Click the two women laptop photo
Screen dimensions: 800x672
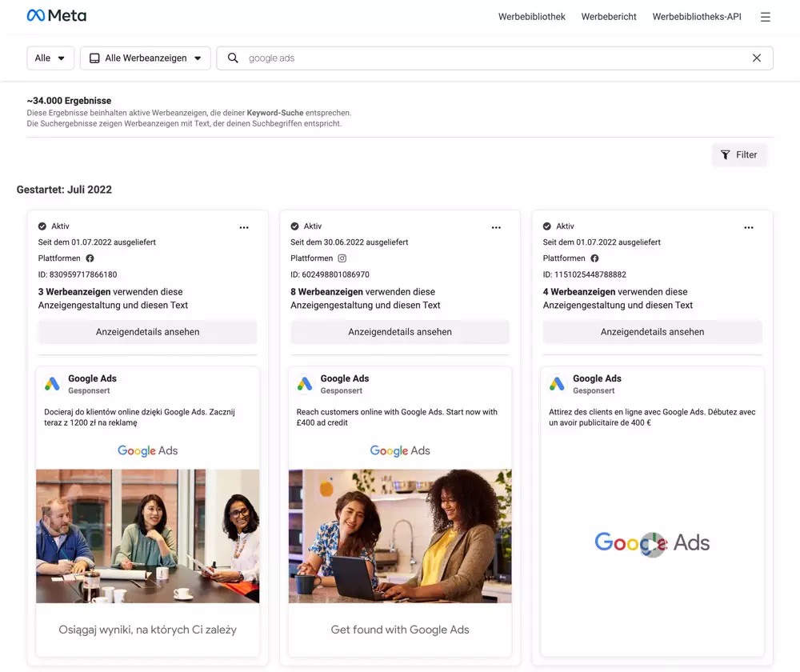[400, 536]
